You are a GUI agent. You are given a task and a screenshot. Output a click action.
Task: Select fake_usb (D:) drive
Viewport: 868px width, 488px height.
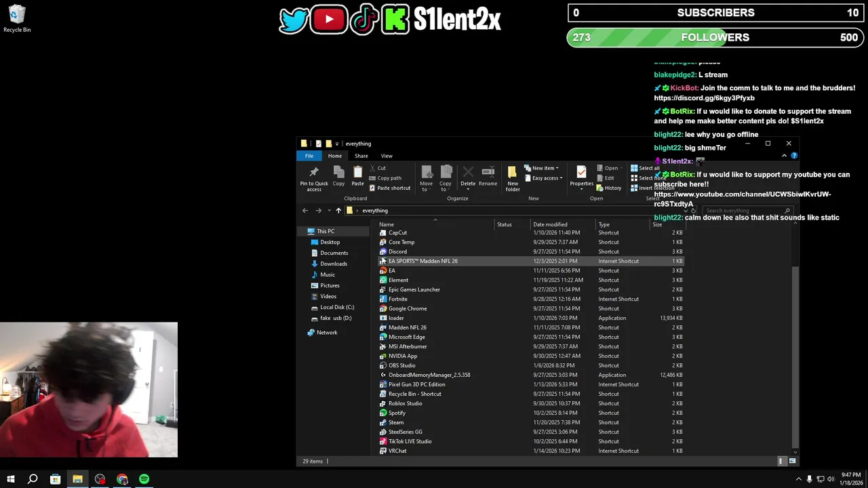click(x=330, y=318)
